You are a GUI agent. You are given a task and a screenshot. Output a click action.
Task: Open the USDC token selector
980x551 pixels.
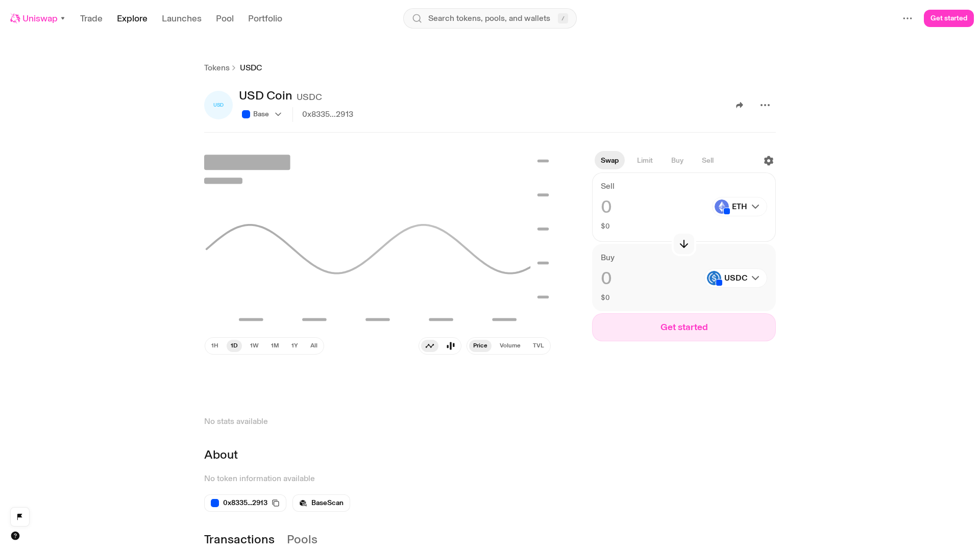point(736,278)
